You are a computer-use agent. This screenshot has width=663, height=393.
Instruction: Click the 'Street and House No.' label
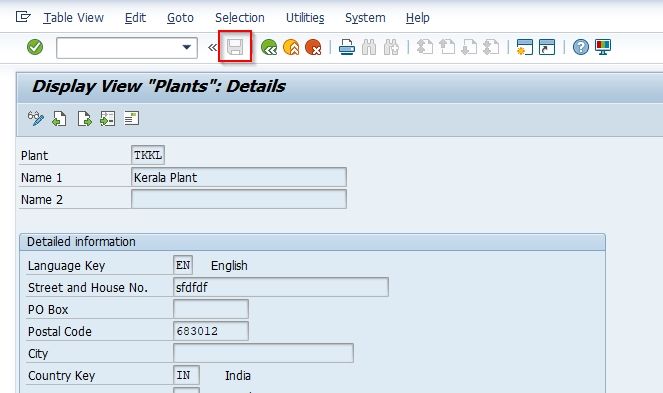click(88, 288)
